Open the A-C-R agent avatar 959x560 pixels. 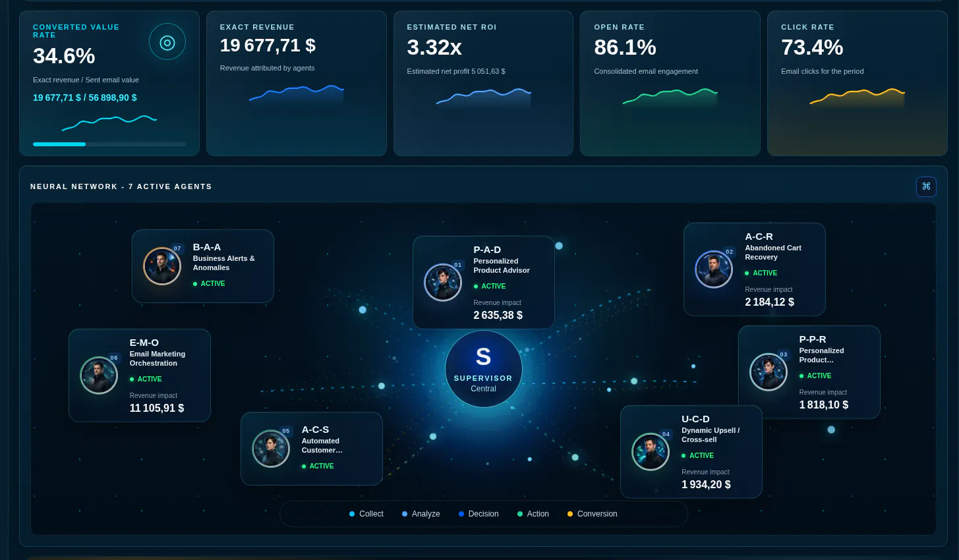point(714,269)
